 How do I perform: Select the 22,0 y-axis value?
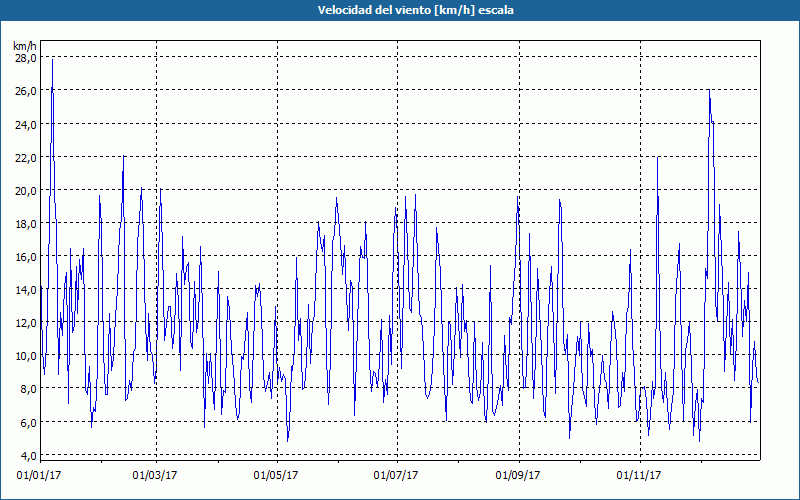pyautogui.click(x=26, y=158)
